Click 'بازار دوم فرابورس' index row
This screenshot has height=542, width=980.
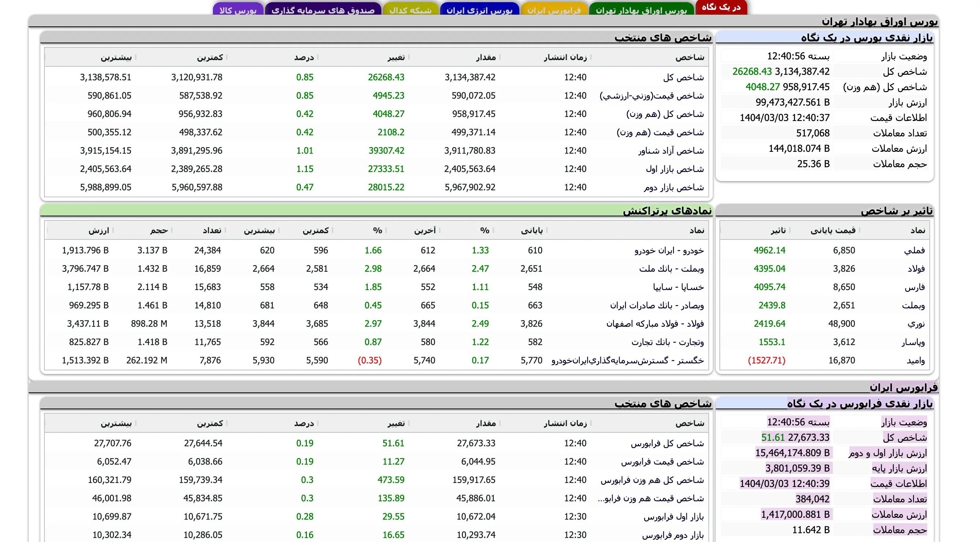[x=376, y=535]
